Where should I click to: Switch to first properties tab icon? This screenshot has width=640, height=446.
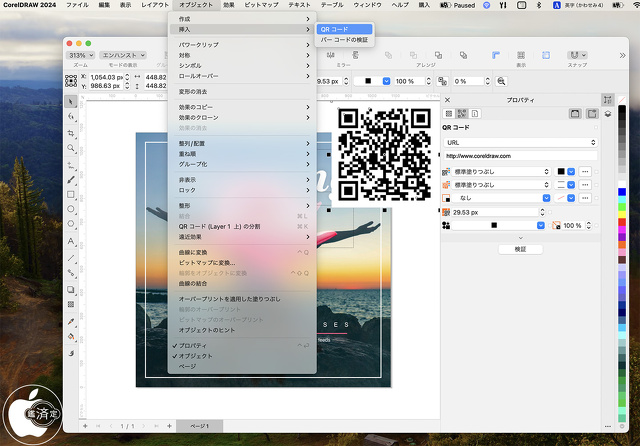click(449, 113)
